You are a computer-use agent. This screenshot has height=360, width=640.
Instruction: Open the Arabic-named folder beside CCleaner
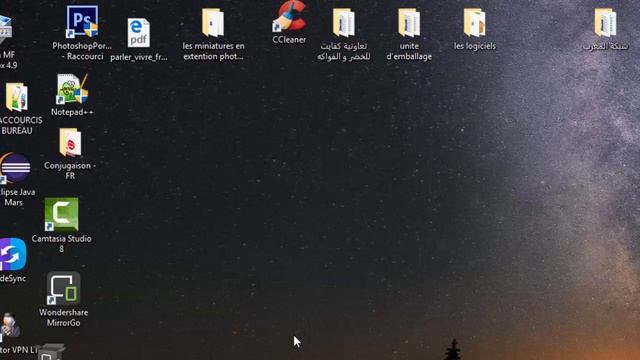click(344, 23)
